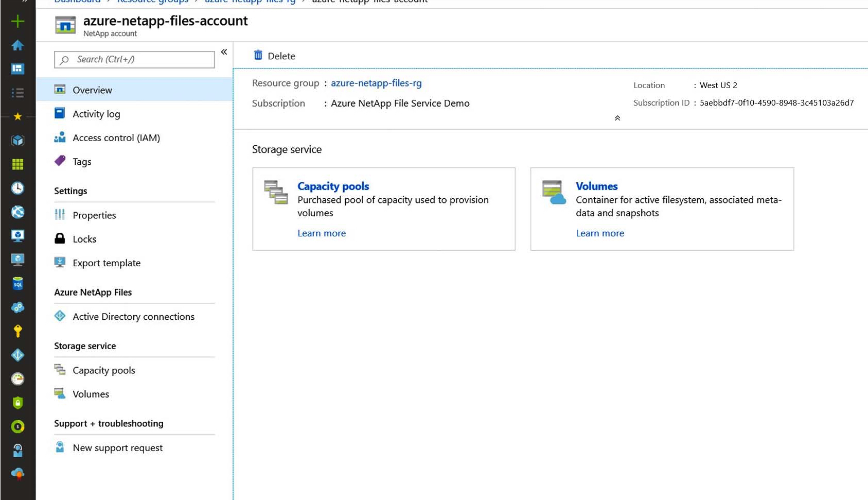
Task: Open the azure-netapp-files-rg resource group link
Action: coord(376,83)
